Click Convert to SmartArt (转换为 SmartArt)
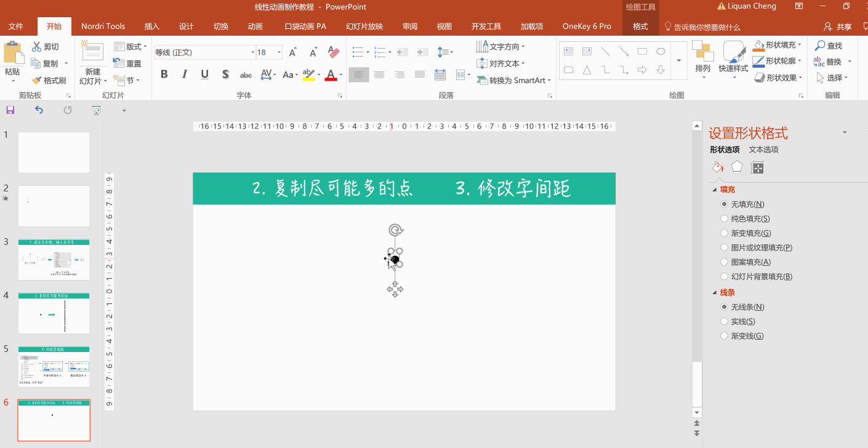The image size is (868, 448). coord(514,80)
